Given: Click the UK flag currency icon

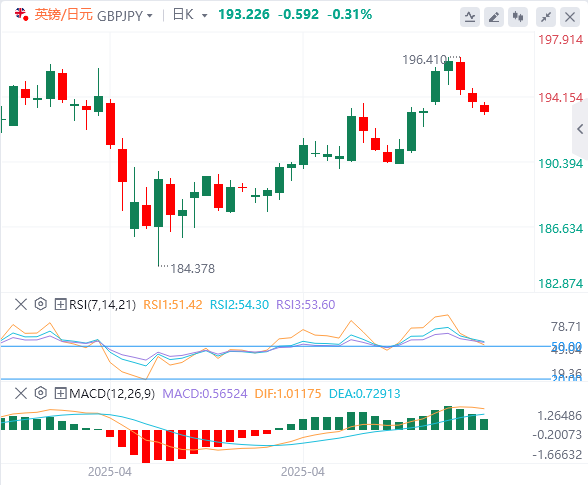Looking at the screenshot, I should pos(21,15).
